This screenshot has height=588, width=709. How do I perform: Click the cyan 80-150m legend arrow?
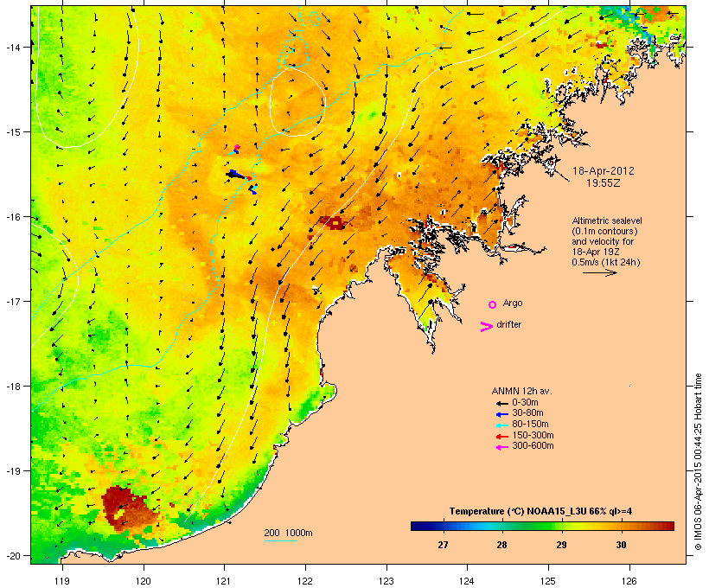click(501, 425)
